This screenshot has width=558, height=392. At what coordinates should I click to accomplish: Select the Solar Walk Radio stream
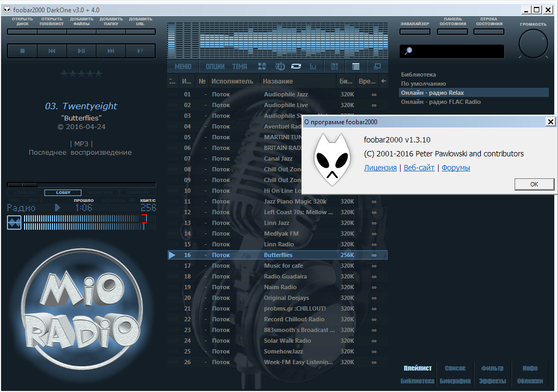point(277,341)
